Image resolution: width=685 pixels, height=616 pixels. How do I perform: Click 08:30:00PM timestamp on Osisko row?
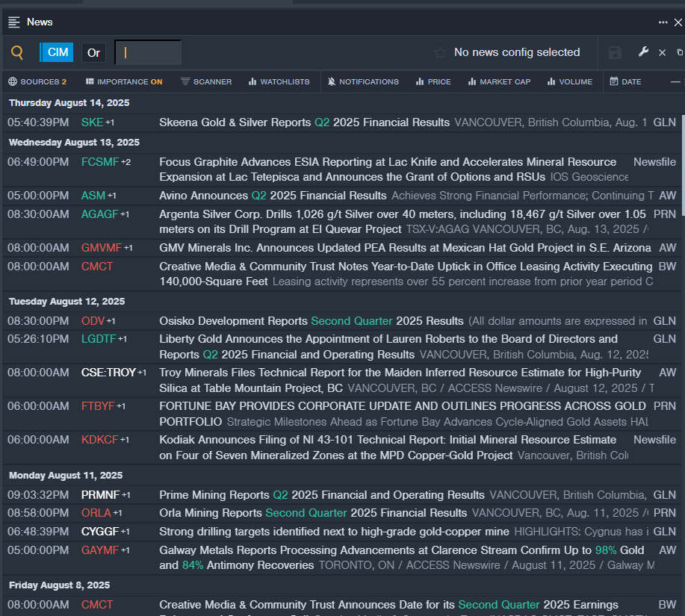[38, 321]
